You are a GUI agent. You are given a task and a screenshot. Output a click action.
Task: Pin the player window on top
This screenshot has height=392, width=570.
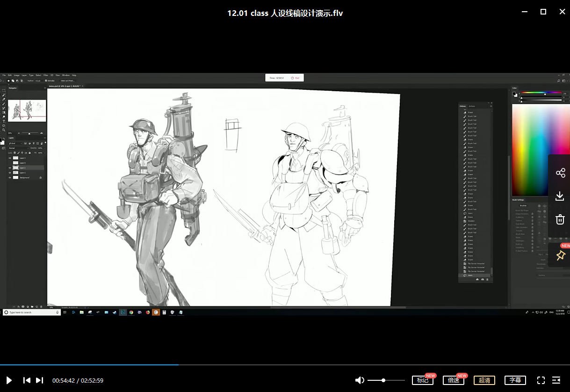click(560, 255)
